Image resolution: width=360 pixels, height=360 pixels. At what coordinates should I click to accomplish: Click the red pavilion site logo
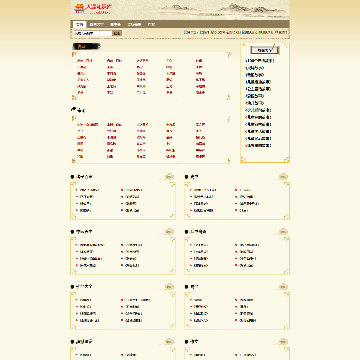click(x=79, y=8)
